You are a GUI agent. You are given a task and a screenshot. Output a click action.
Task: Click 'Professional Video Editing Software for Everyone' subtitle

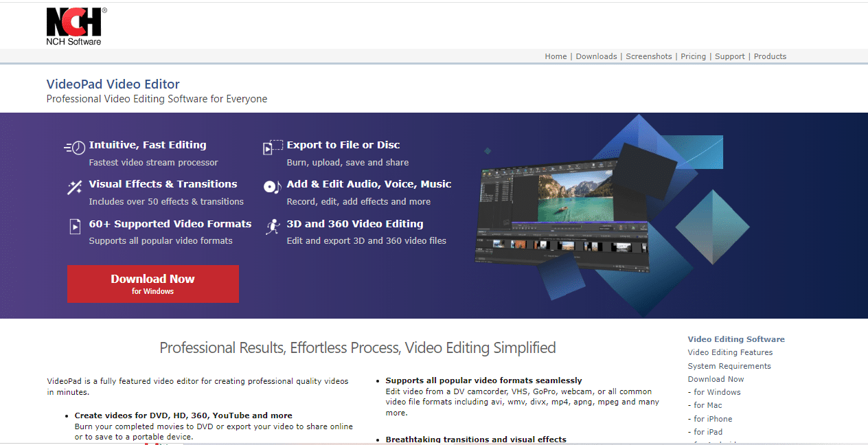[x=157, y=99]
